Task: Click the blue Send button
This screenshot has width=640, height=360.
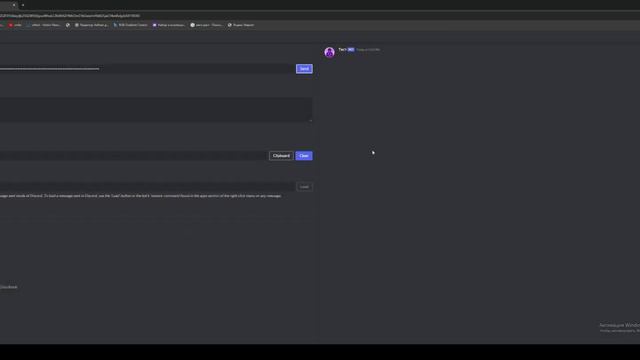Action: (x=304, y=69)
